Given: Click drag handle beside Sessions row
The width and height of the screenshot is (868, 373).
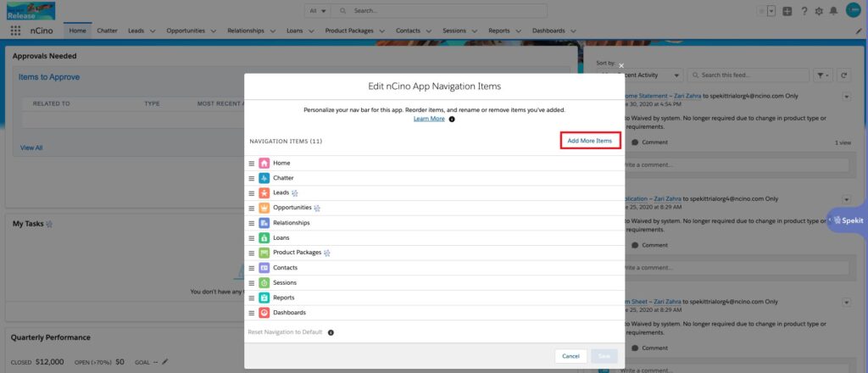Looking at the screenshot, I should [251, 283].
